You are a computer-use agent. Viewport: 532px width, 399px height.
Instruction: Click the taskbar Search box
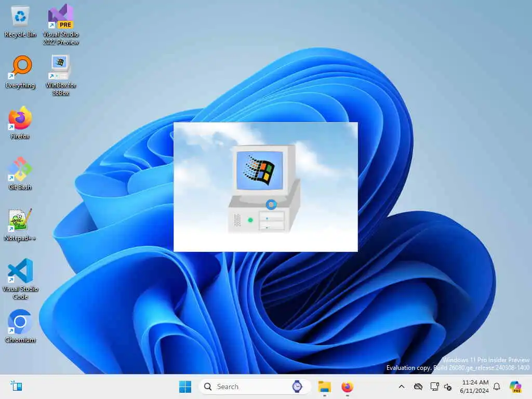(255, 387)
